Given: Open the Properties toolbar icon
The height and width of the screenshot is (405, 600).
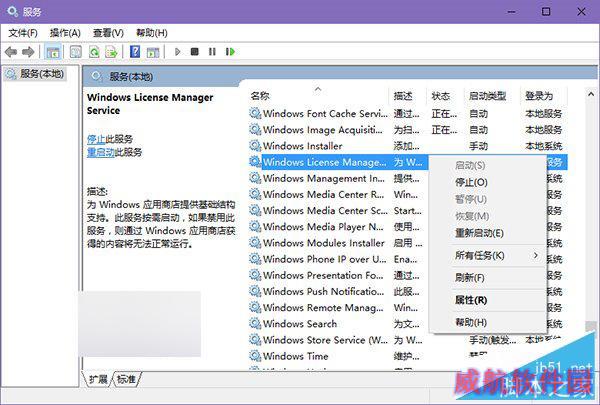Looking at the screenshot, I should coord(76,52).
